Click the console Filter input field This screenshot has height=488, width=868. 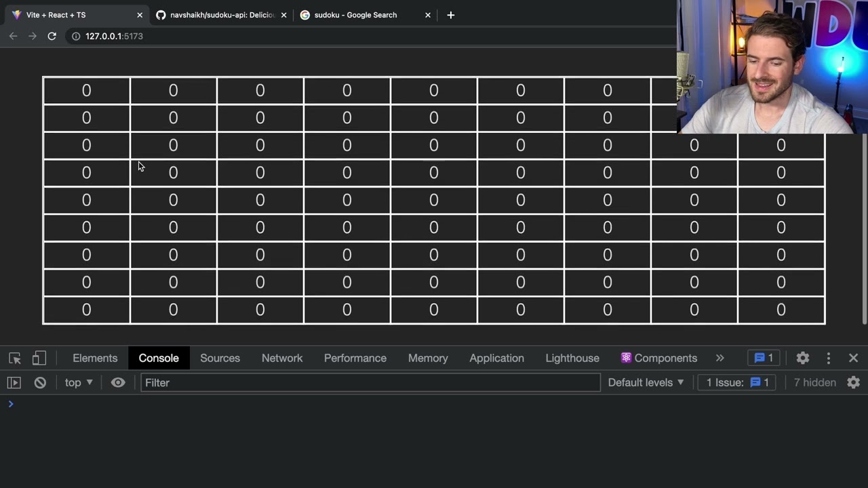tap(370, 382)
